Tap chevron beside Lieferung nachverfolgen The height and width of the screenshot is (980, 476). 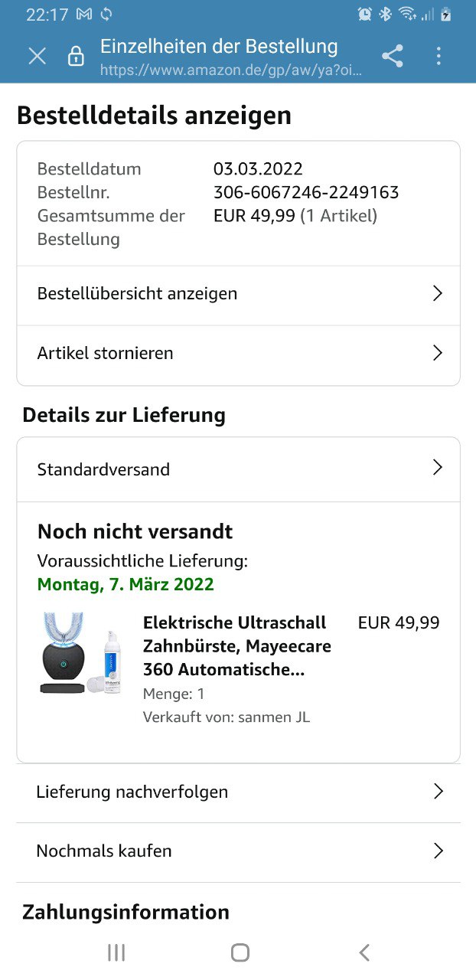438,792
